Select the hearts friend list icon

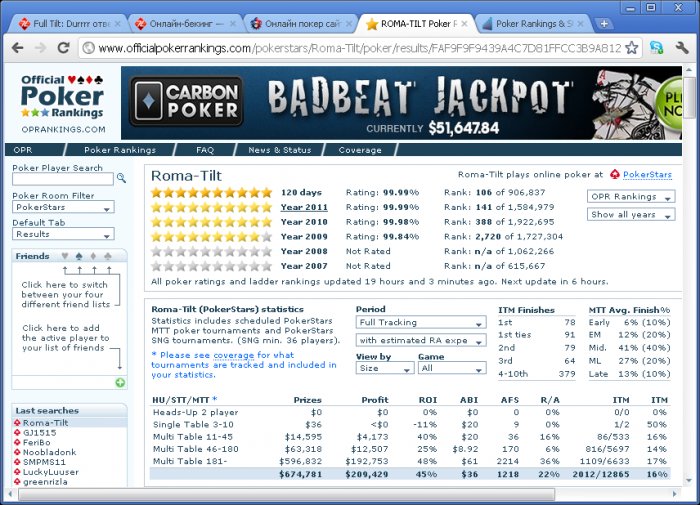(65, 256)
